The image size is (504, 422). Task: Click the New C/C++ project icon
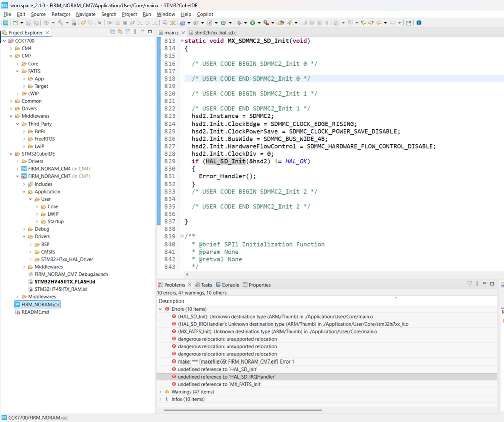[182, 23]
